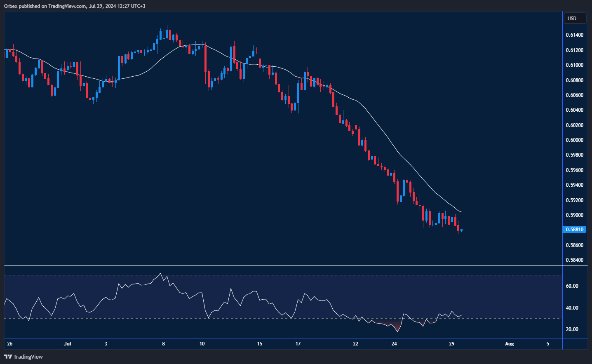Click the 0.60000 price level on axis
Screen dimensions: 592x364
pos(574,140)
